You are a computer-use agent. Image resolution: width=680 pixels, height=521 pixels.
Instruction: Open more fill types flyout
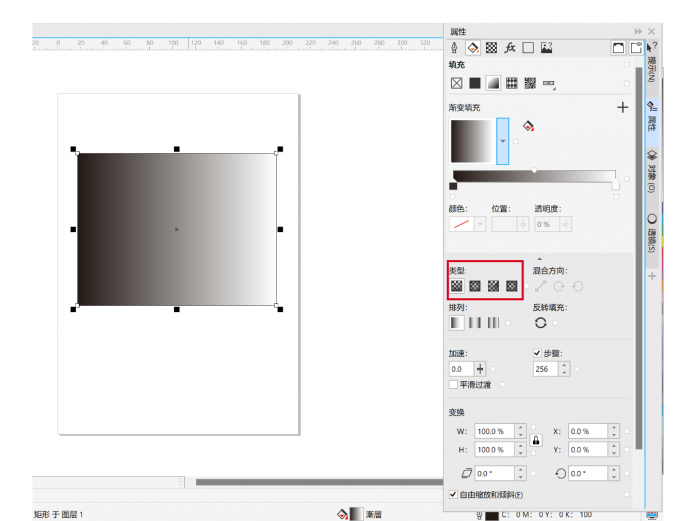click(x=549, y=84)
